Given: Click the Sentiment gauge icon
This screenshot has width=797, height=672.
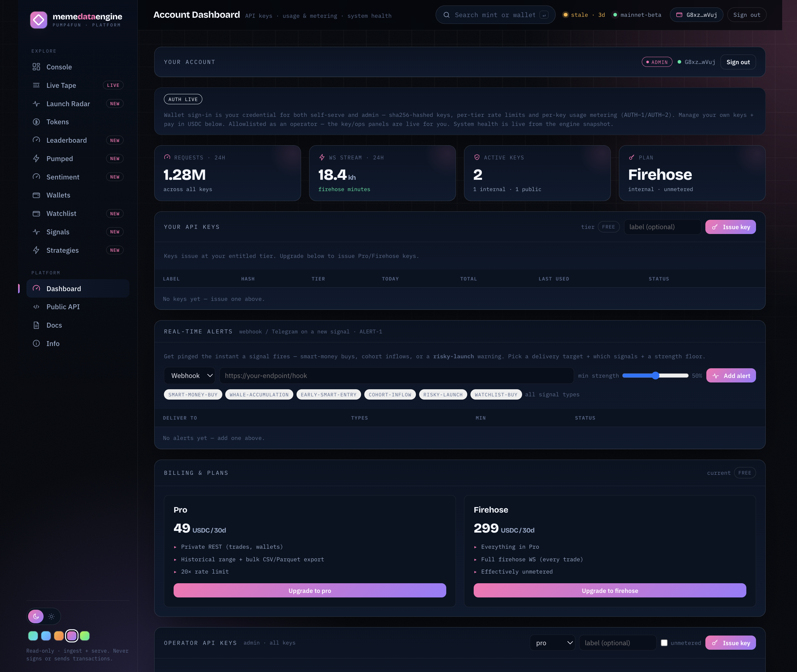Looking at the screenshot, I should tap(36, 177).
